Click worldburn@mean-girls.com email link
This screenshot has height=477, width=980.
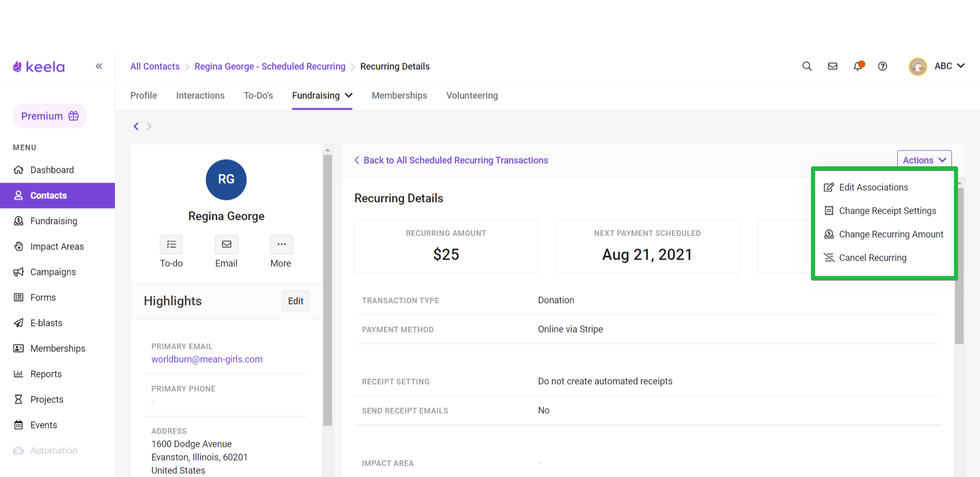207,359
